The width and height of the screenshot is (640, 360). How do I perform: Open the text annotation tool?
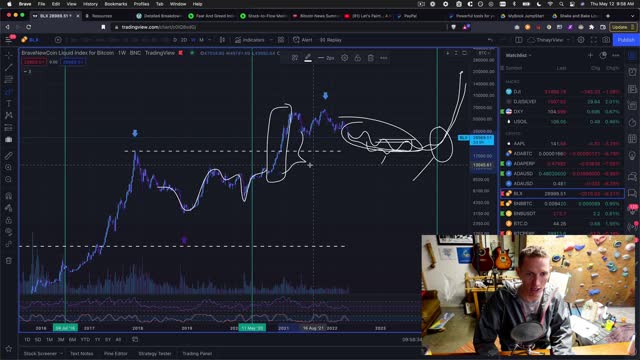[9, 104]
